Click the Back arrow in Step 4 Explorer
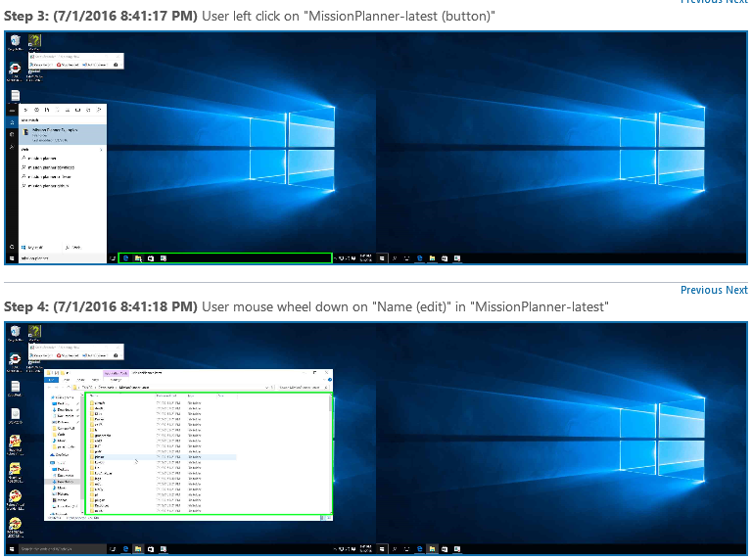The image size is (752, 560). 48,387
